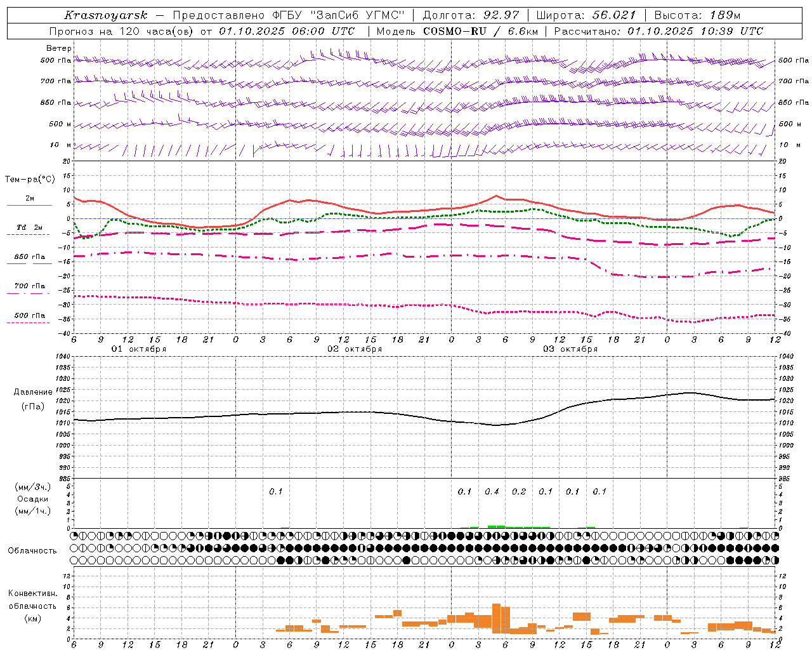812x650 pixels.
Task: Click the '03 октября' date label
Action: [x=570, y=349]
